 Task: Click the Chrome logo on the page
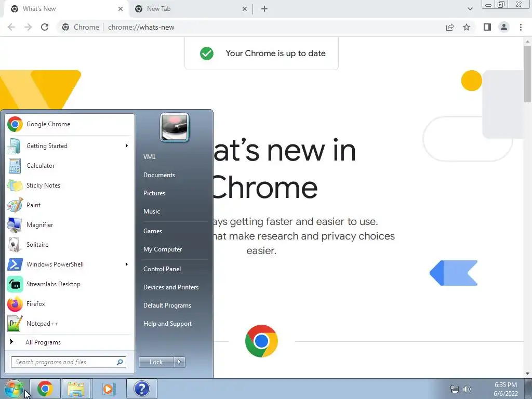pos(261,341)
